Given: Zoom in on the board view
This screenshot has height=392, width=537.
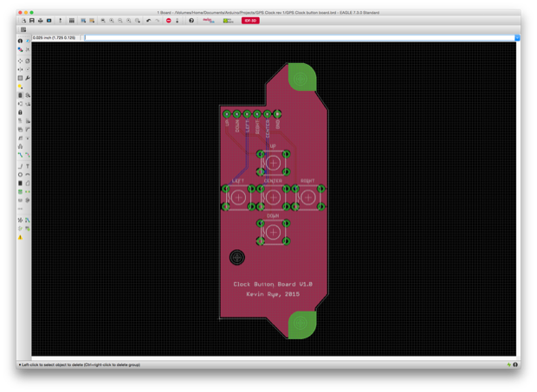Looking at the screenshot, I should [x=112, y=21].
